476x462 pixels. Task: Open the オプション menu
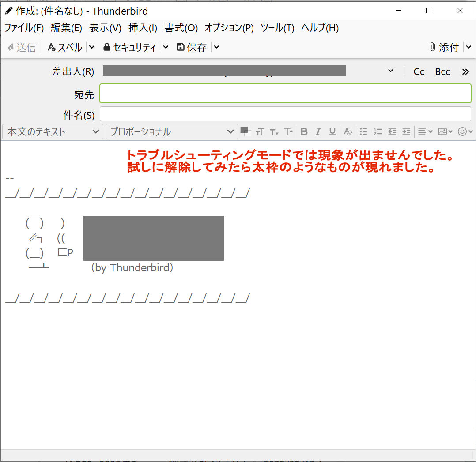(229, 28)
